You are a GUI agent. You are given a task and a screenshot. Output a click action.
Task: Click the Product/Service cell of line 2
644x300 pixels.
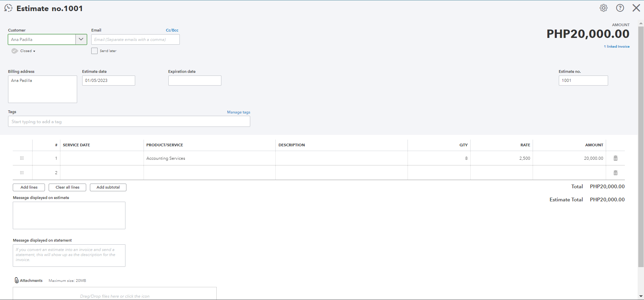[210, 173]
